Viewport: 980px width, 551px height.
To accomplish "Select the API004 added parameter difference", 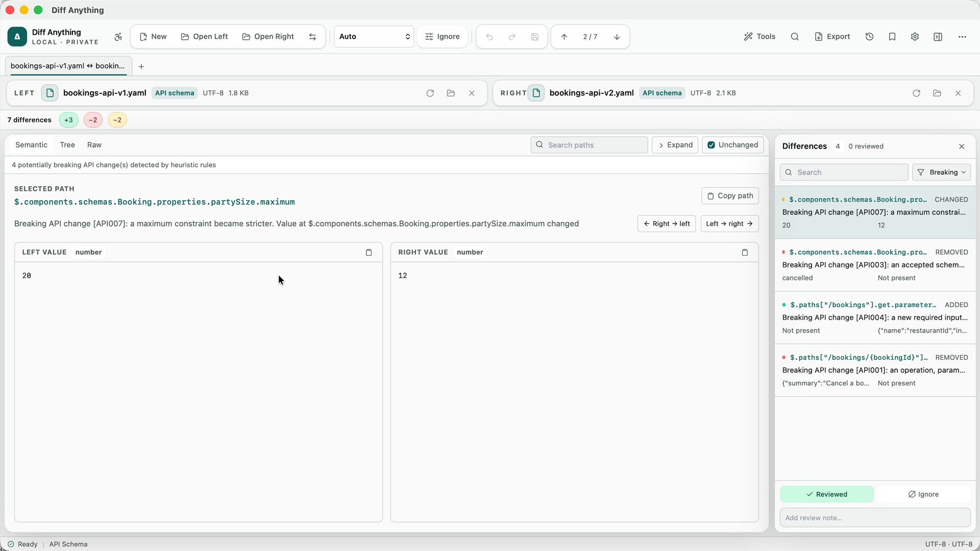I will click(875, 317).
